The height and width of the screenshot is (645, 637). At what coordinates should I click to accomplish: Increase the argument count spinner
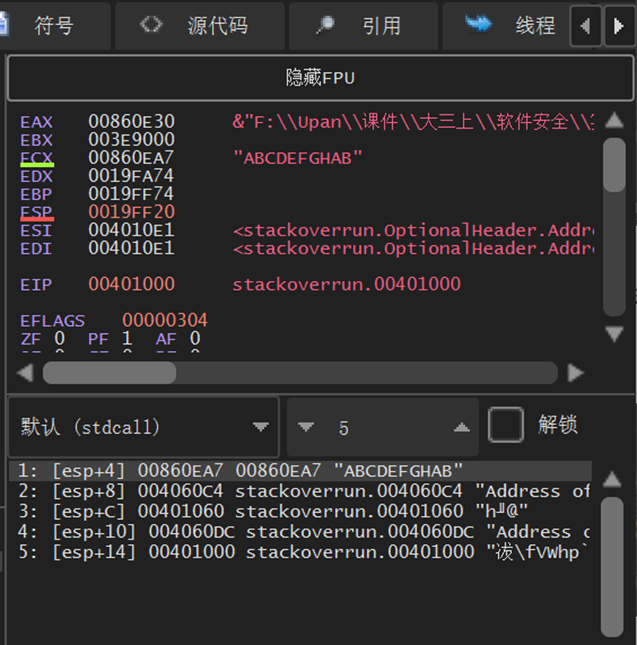[462, 427]
